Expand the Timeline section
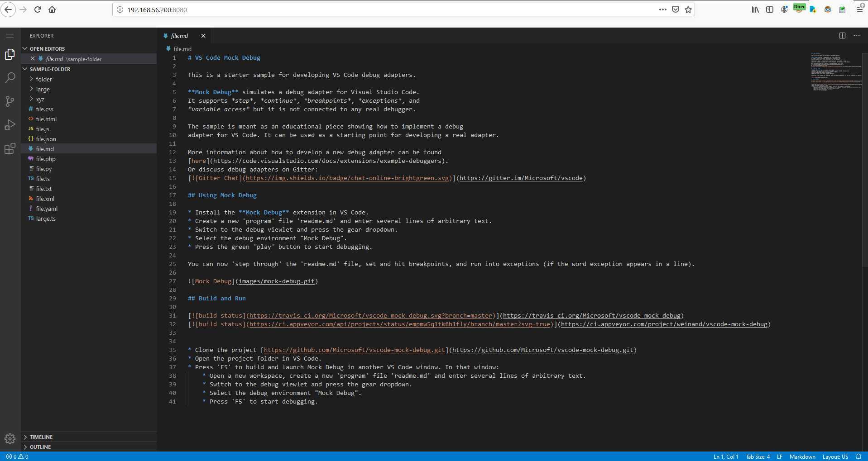Image resolution: width=868 pixels, height=461 pixels. (x=89, y=437)
